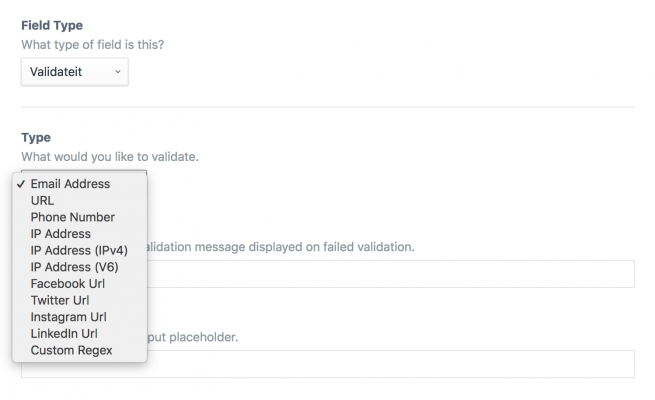Focus the input placeholder text field
This screenshot has height=400, width=655.
(x=391, y=364)
